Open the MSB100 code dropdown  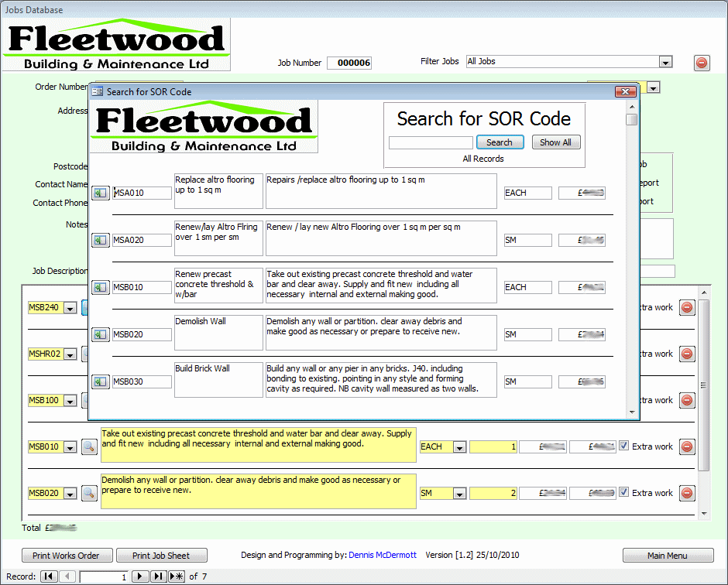point(70,400)
